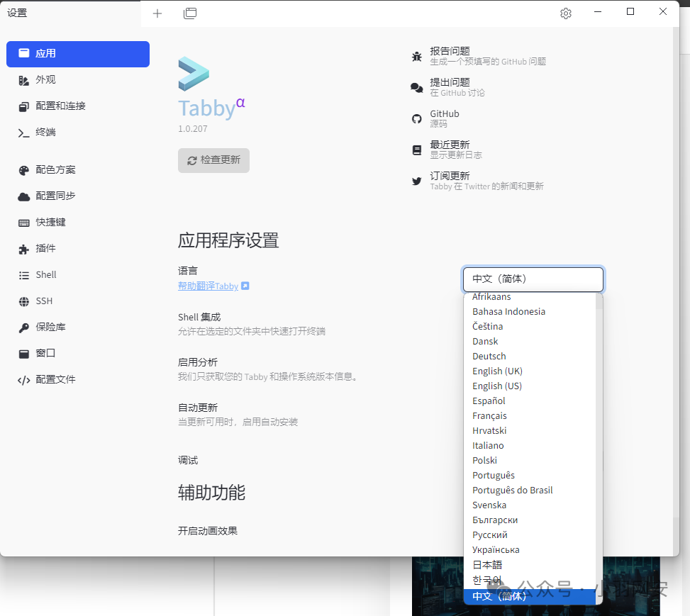The height and width of the screenshot is (616, 690).
Task: Select the 应用 settings tab
Action: tap(78, 54)
